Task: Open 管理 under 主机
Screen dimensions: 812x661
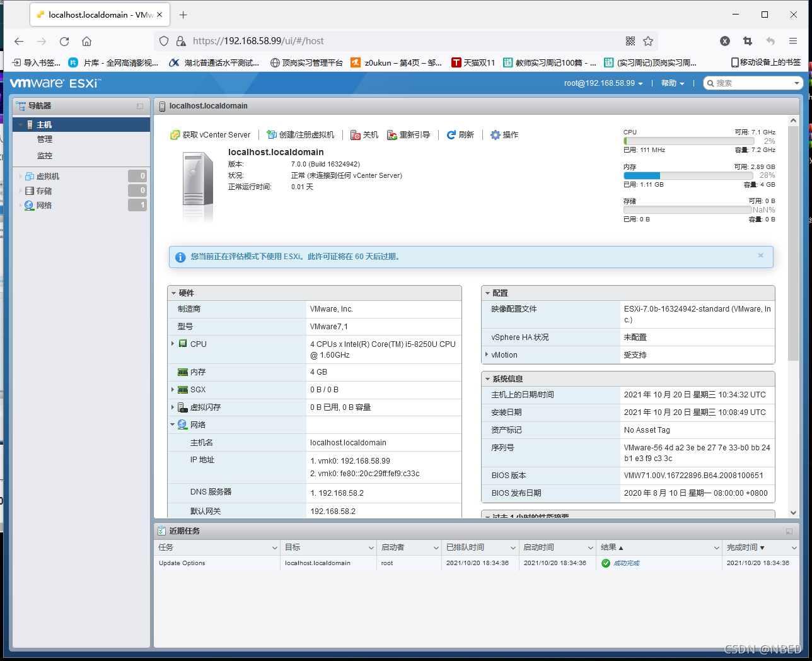Action: 45,139
